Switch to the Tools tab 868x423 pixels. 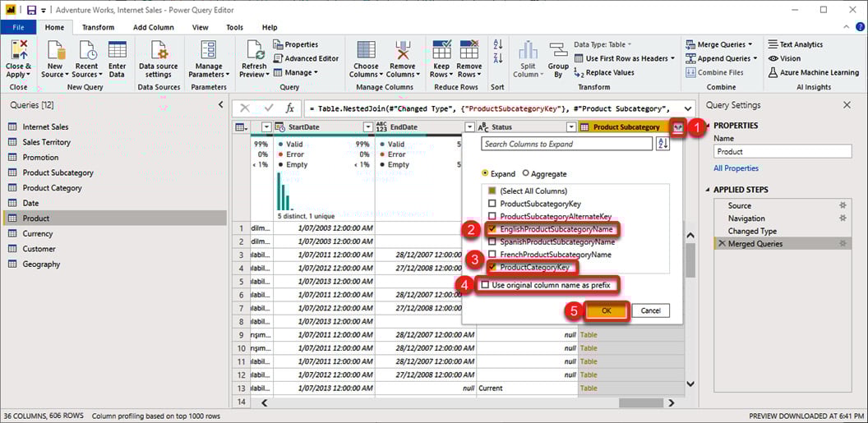[235, 27]
